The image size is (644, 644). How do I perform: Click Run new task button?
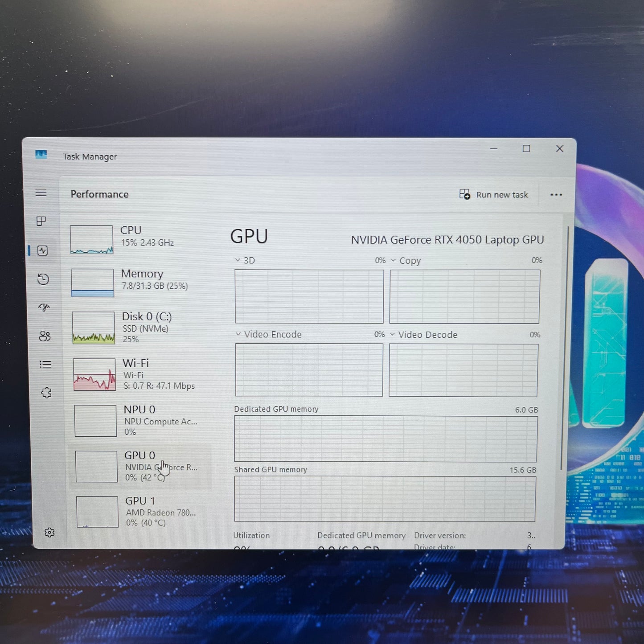pyautogui.click(x=493, y=194)
